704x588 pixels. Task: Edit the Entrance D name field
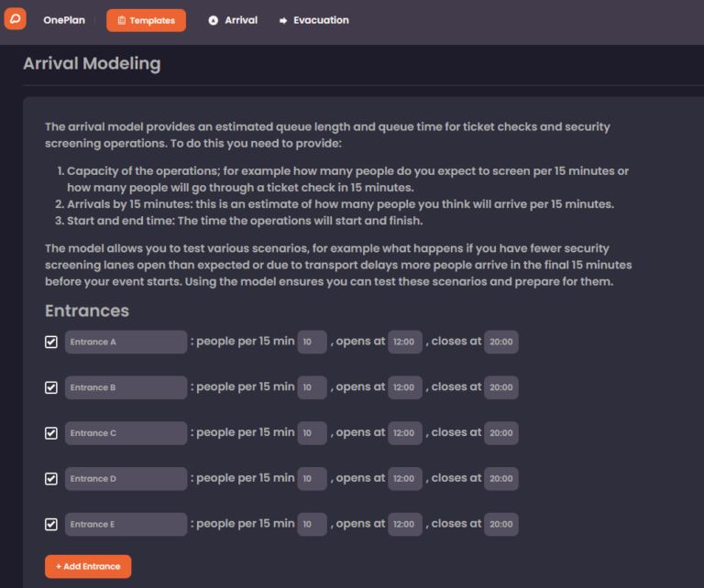[126, 479]
